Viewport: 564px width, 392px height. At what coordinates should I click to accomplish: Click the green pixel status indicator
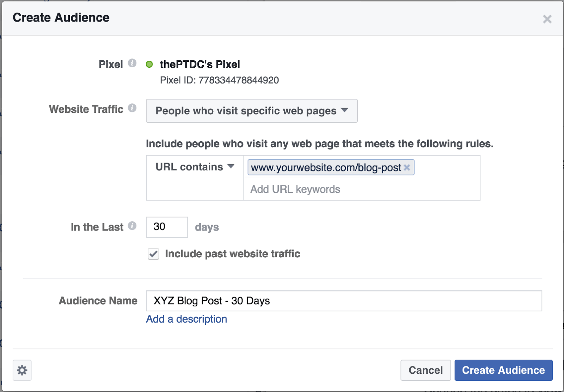[149, 64]
